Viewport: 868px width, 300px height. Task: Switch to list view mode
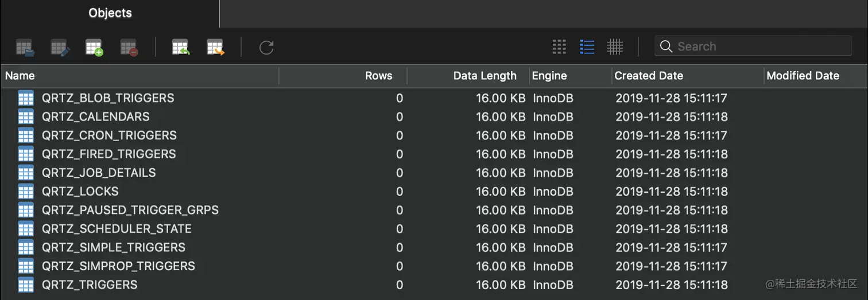(587, 47)
